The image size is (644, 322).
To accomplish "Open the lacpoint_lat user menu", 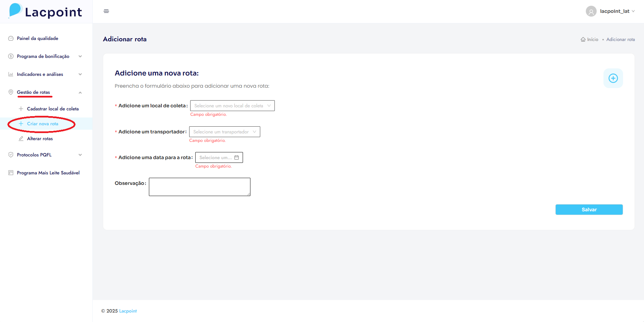I will coord(617,11).
